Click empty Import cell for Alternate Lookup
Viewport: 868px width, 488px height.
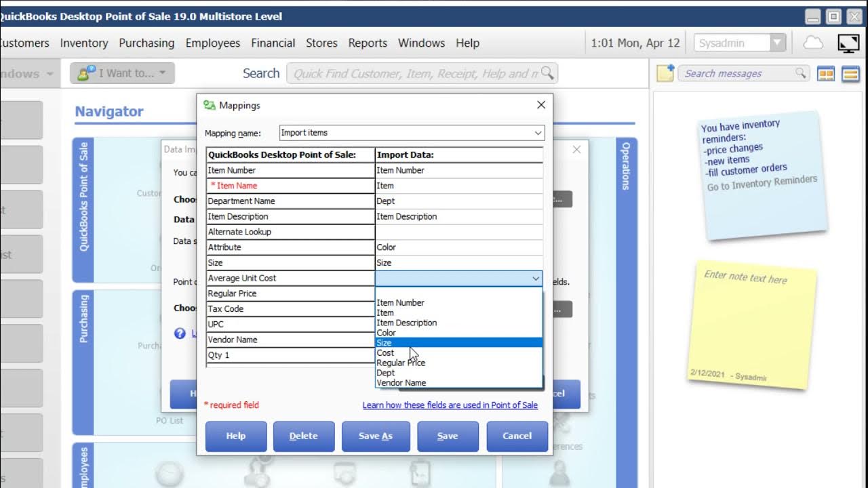(459, 232)
